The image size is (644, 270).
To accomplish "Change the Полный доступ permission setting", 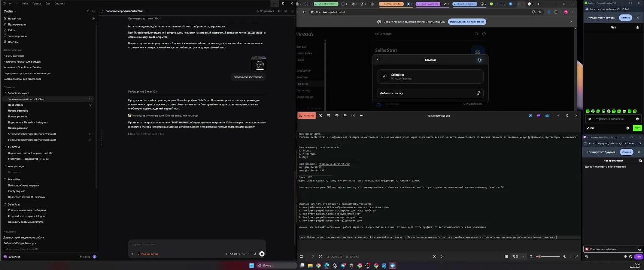I will 148,254.
